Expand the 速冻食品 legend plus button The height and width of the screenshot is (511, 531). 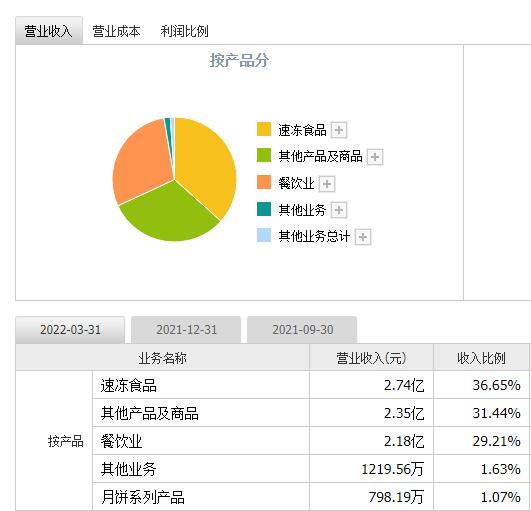coord(339,130)
